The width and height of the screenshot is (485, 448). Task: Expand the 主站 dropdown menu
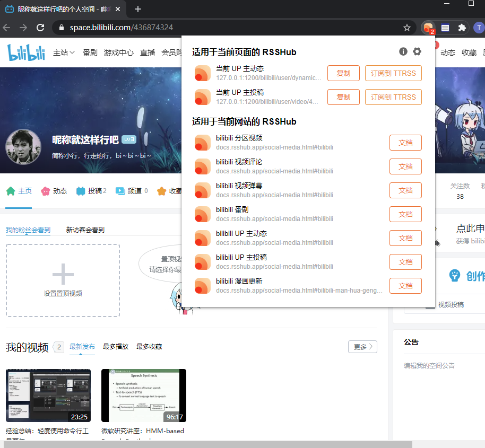[x=64, y=52]
